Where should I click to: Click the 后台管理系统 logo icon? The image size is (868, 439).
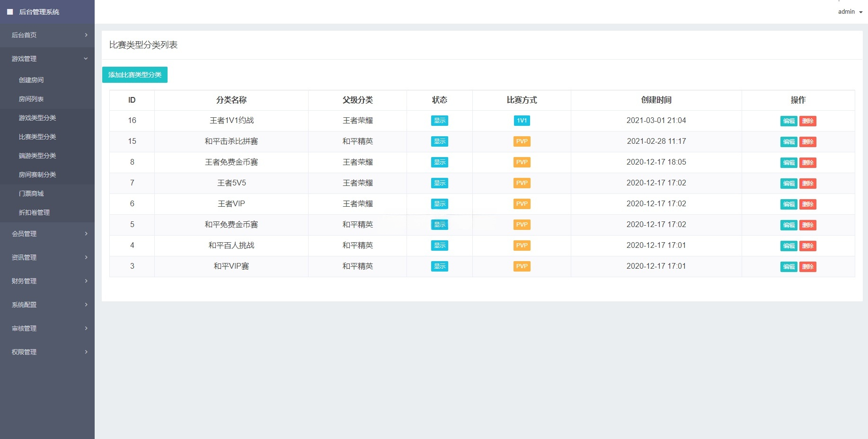tap(10, 12)
